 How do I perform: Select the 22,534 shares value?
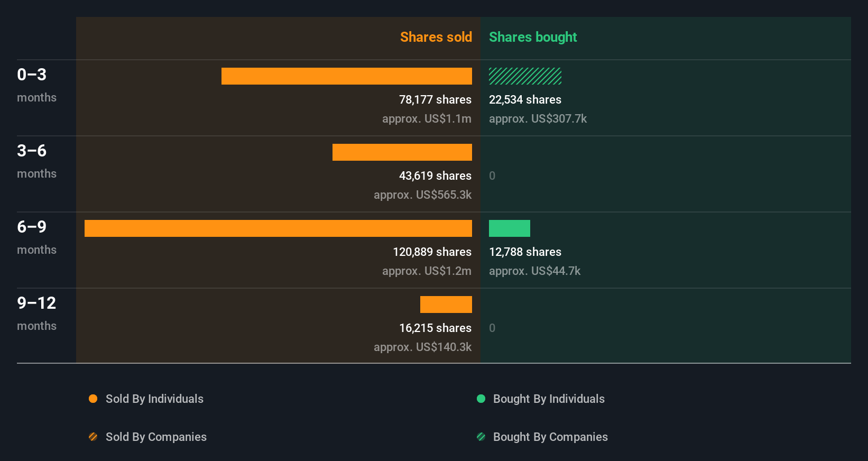click(x=525, y=99)
